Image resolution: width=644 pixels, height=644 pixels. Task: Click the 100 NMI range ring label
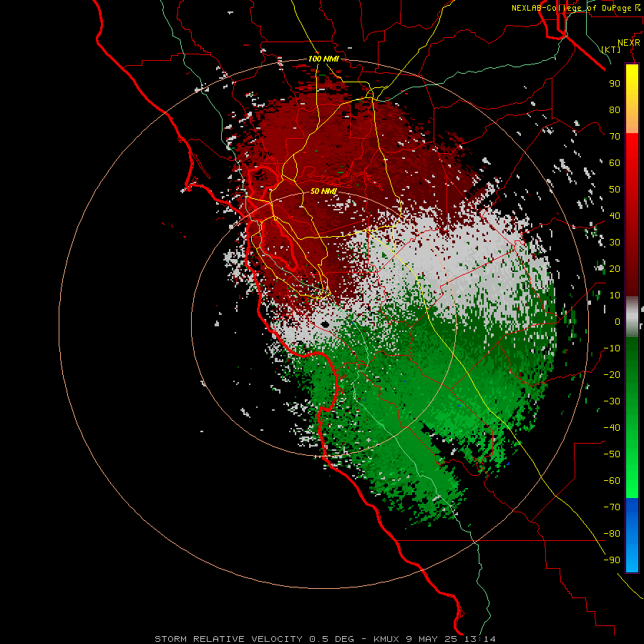pos(323,59)
